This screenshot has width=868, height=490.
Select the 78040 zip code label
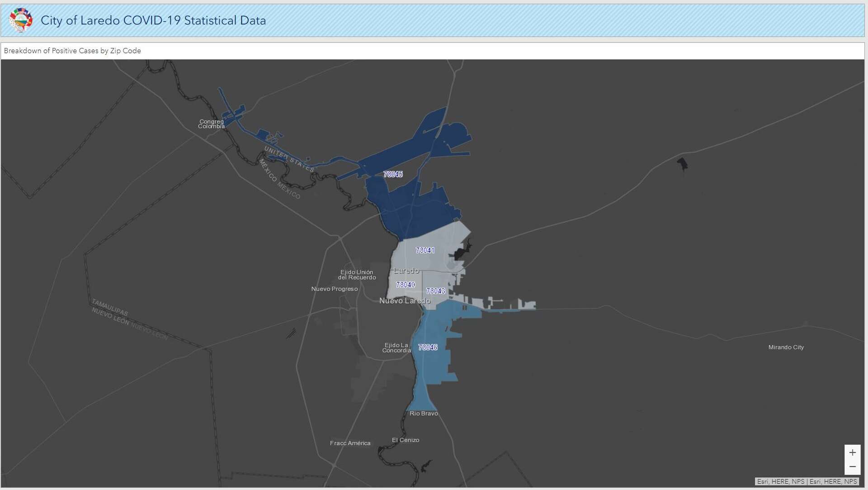pyautogui.click(x=405, y=285)
